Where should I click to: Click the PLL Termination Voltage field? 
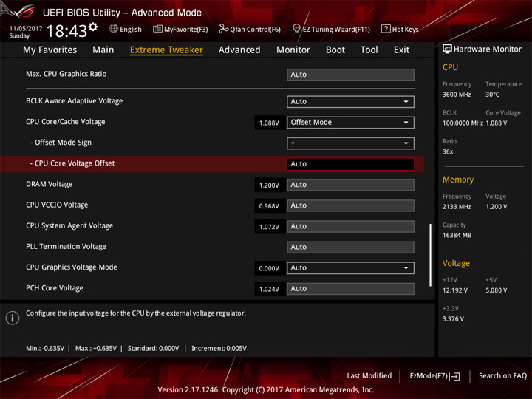click(x=350, y=247)
